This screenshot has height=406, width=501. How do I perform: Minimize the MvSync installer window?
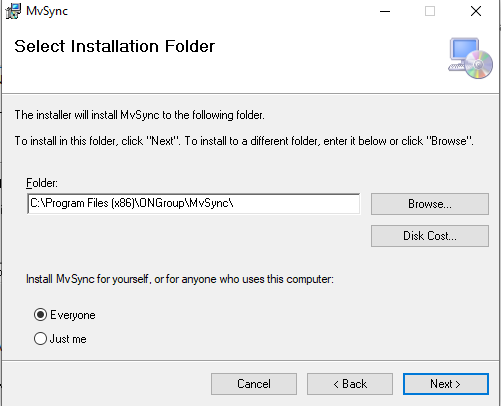pyautogui.click(x=385, y=11)
